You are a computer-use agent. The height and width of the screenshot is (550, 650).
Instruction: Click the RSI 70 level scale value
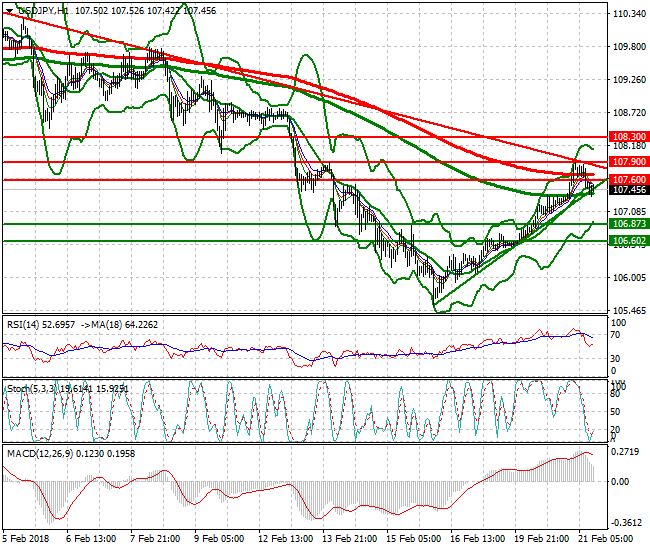coord(616,335)
